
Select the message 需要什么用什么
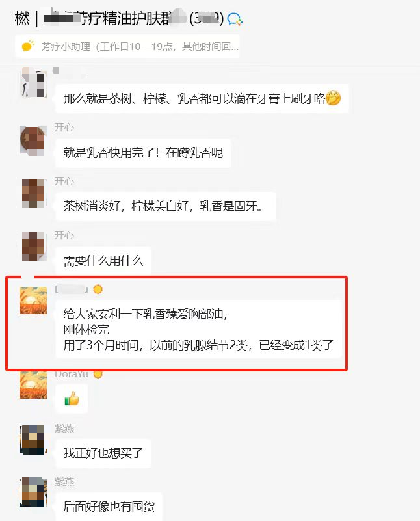103,261
